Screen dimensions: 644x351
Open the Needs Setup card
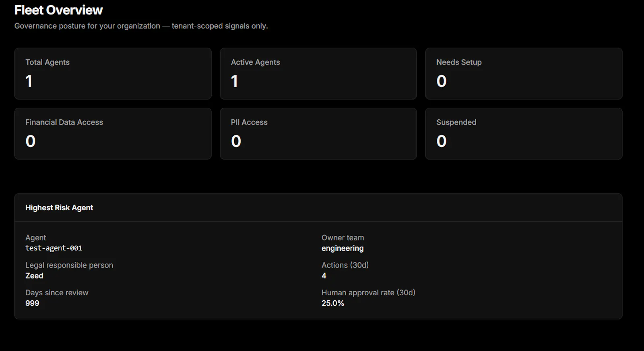(524, 74)
